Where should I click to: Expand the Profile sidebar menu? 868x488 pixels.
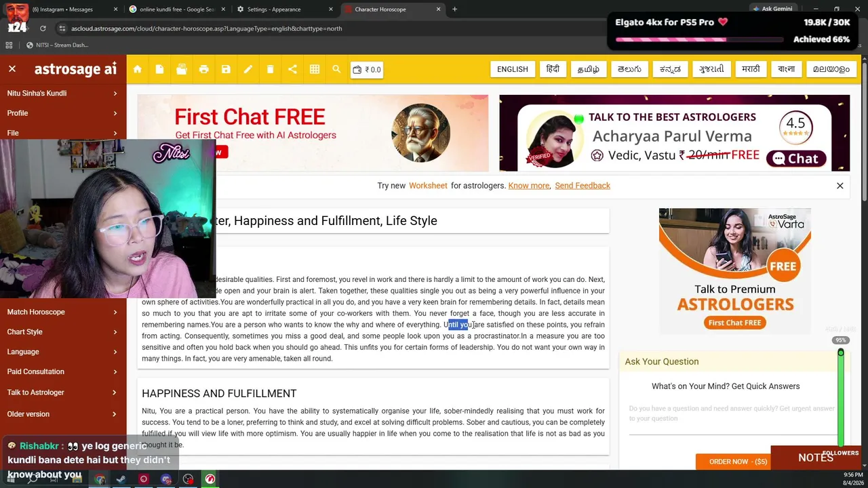tap(63, 113)
